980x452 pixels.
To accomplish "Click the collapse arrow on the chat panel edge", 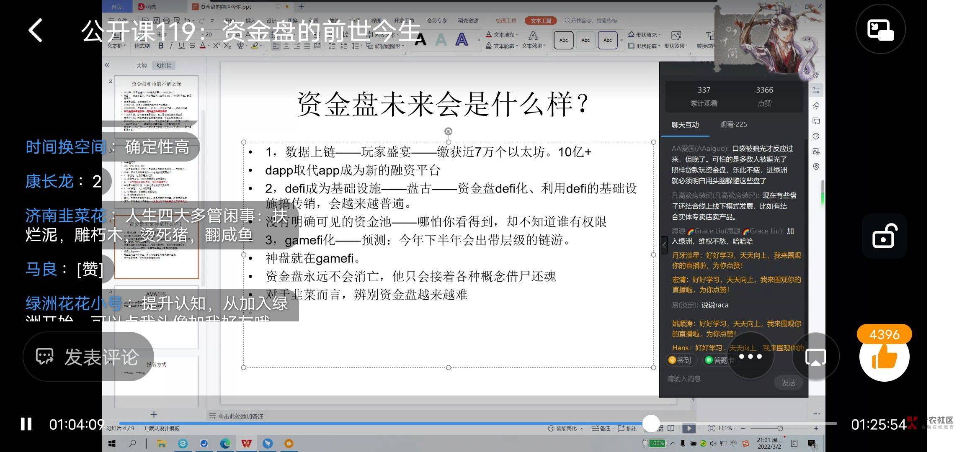I will click(664, 245).
